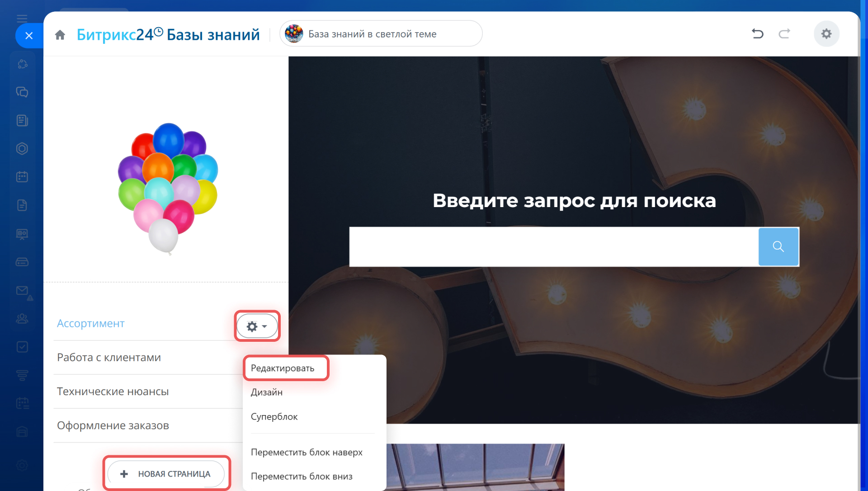Open the tasks checkmark icon in the sidebar

coord(22,347)
